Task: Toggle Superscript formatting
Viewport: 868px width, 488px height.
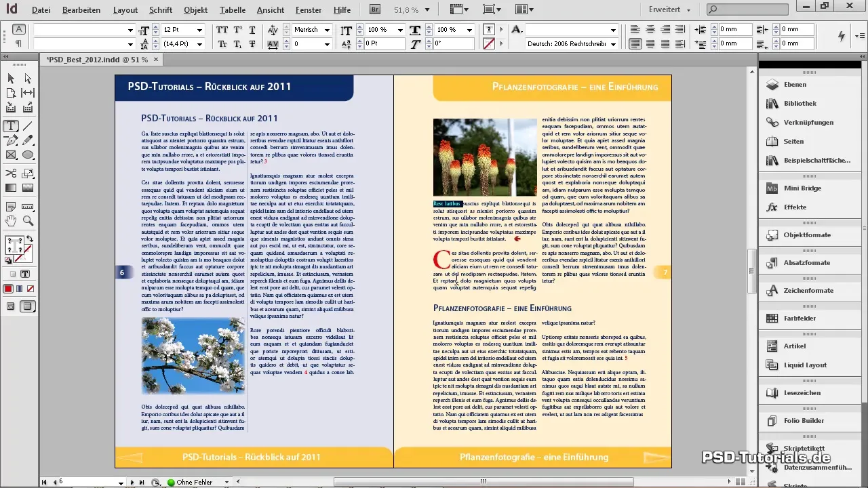Action: coord(237,30)
